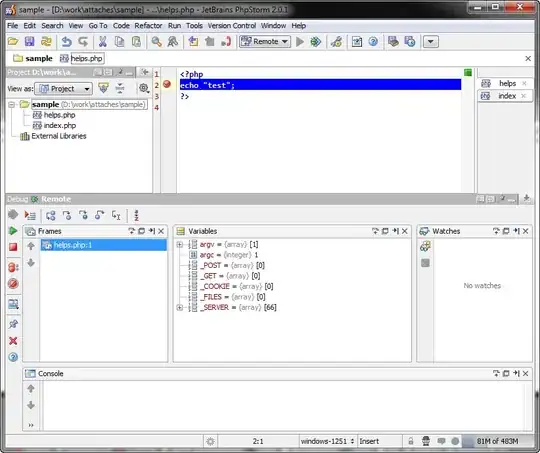
Task: Click the memory indicator 81M of 483M
Action: (x=497, y=441)
